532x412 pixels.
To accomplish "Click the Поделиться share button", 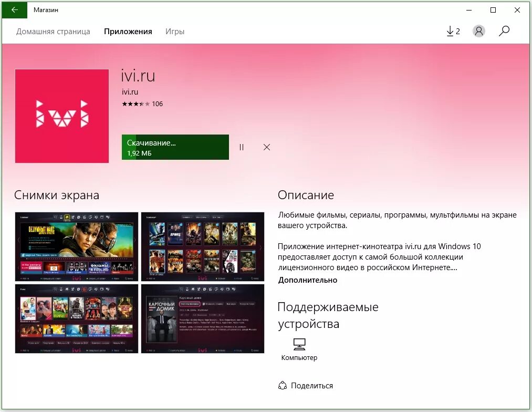I will pyautogui.click(x=305, y=386).
